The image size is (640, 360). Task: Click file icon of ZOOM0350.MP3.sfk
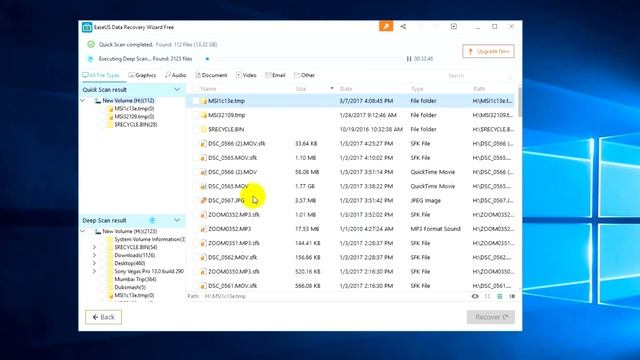pos(203,271)
